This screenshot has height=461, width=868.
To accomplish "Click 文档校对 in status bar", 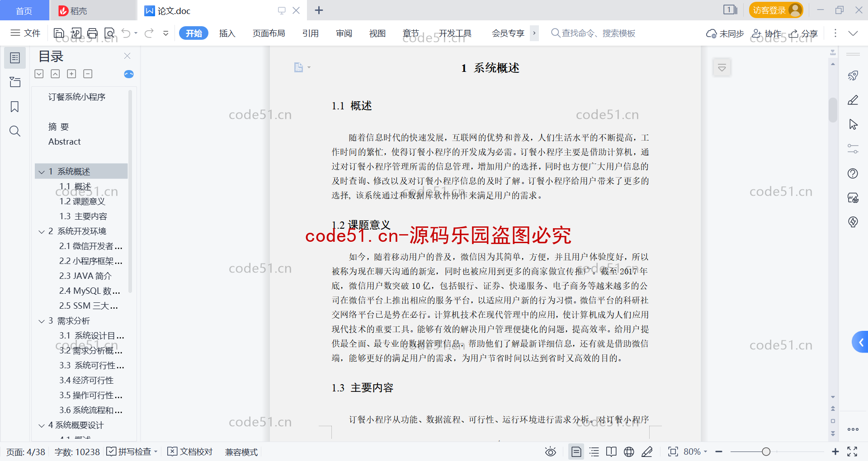I will (190, 452).
